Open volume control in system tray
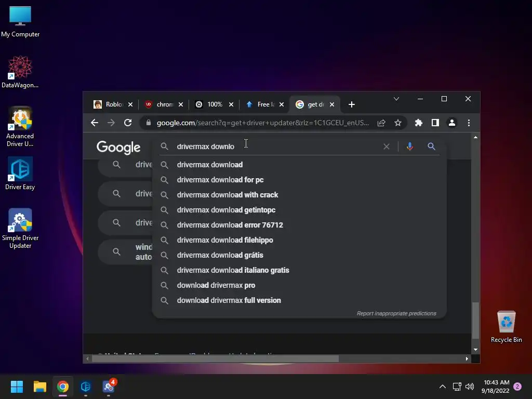 pos(470,387)
